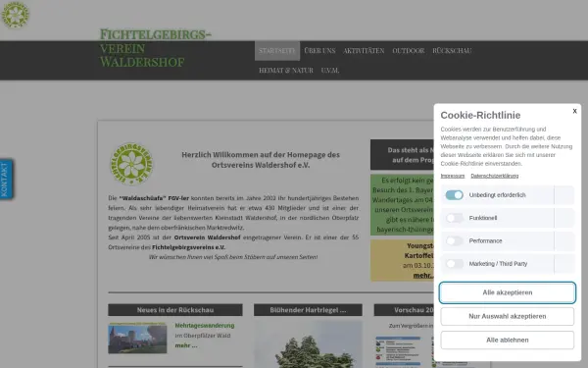
Task: Expand details for Funktionell row
Action: pyautogui.click(x=564, y=218)
